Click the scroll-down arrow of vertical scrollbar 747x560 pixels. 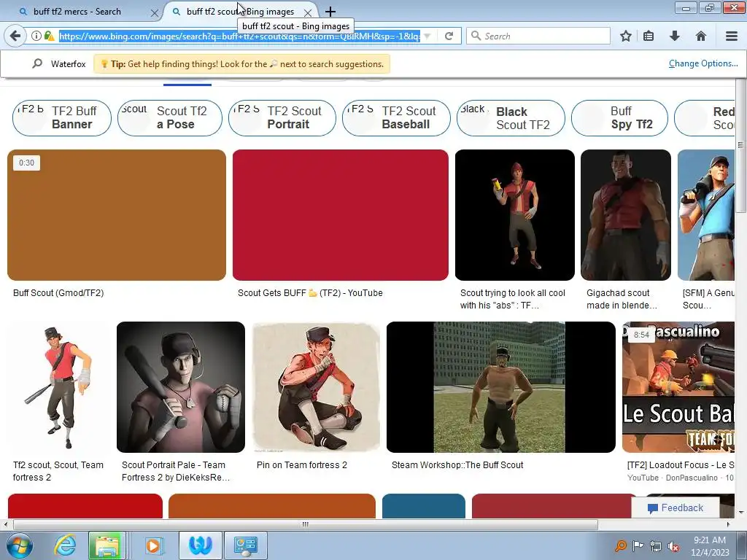[741, 513]
